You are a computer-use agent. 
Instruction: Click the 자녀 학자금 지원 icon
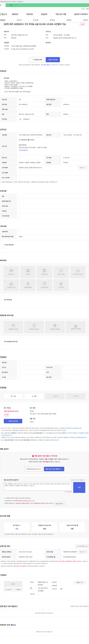78,272
